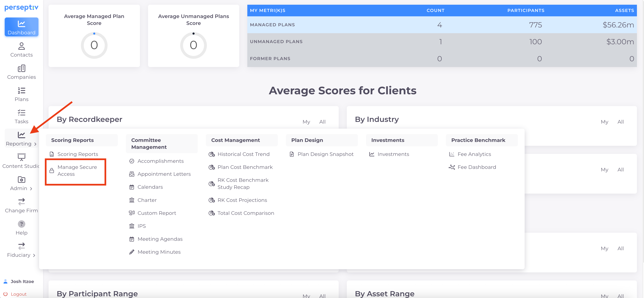The image size is (644, 298).
Task: Toggle All view for By Recordkeeper
Action: 322,122
